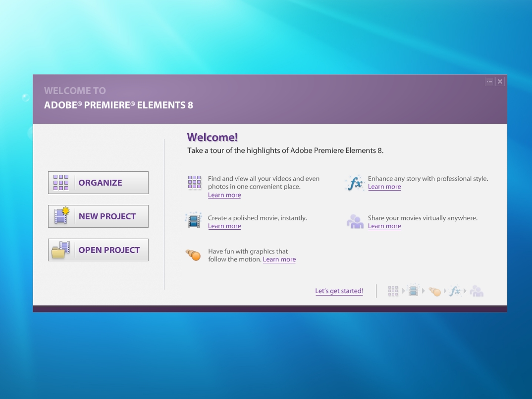Viewport: 532px width, 399px height.
Task: Open Learn more under "Create a polished movie"
Action: pyautogui.click(x=224, y=226)
